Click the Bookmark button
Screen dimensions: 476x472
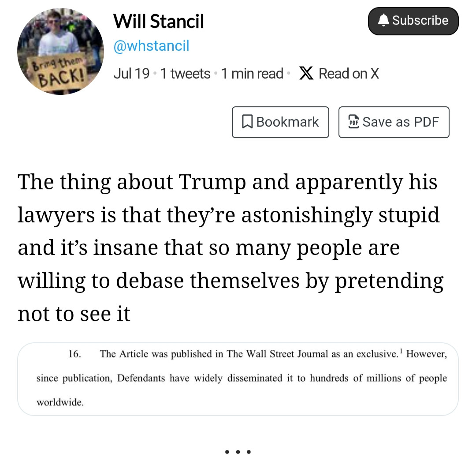point(280,122)
